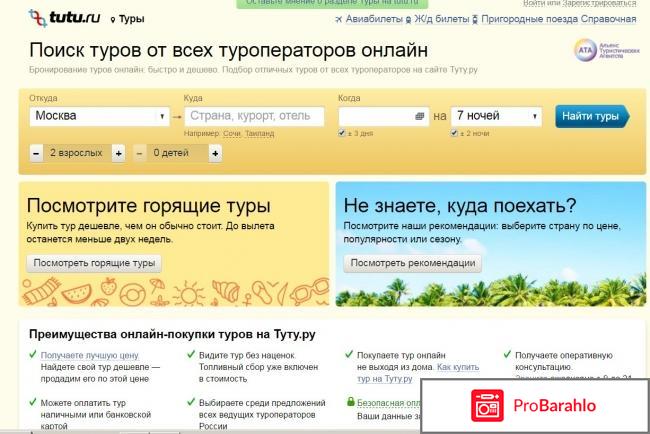This screenshot has width=650, height=434.
Task: Decrease the number of adults with minus
Action: point(36,153)
